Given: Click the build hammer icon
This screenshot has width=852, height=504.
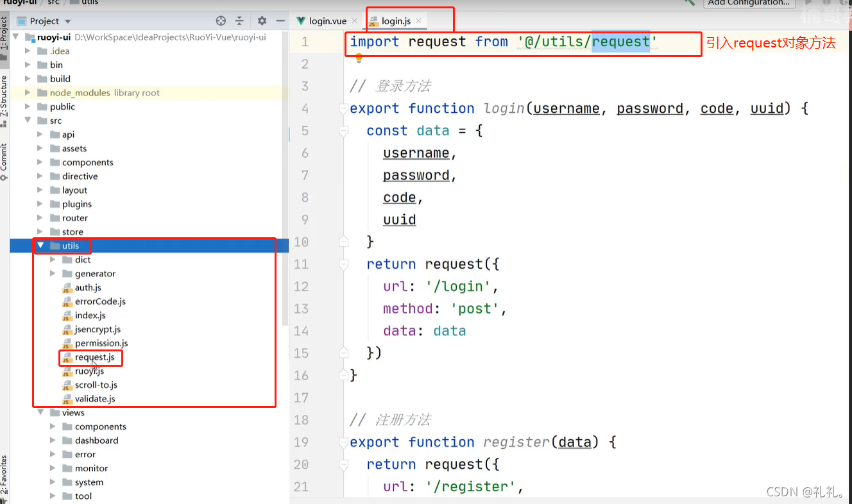Looking at the screenshot, I should coord(690,3).
